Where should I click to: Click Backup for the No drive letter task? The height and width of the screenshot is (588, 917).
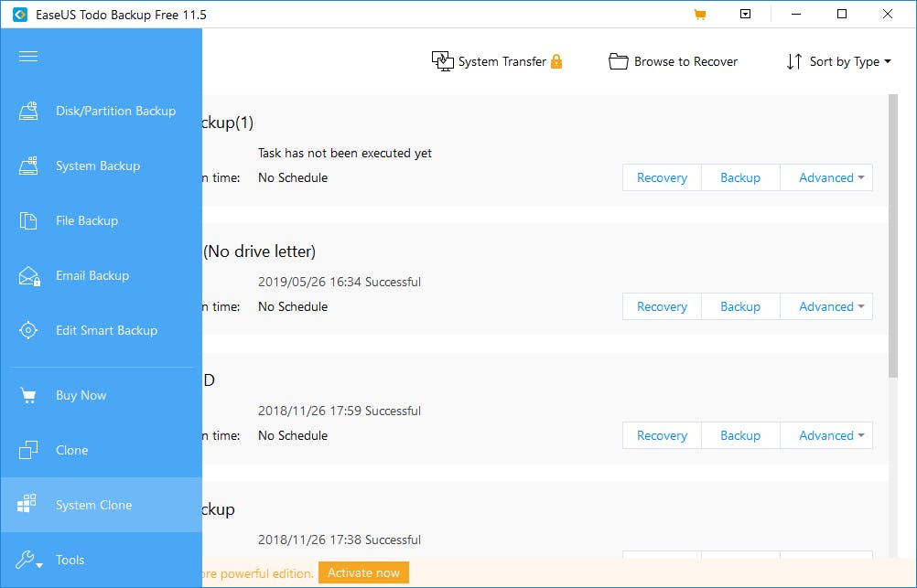point(740,306)
